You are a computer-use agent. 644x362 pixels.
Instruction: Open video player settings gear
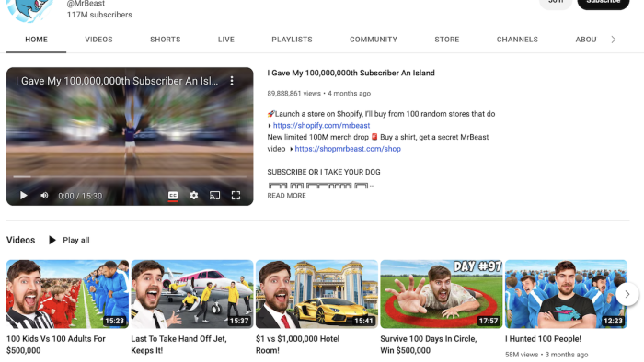[194, 196]
